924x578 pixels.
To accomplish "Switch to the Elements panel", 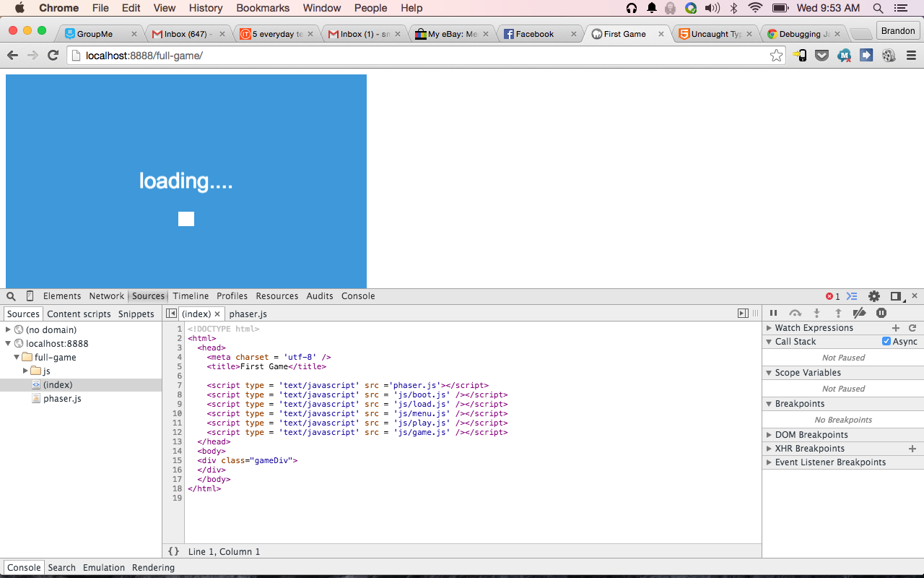I will pyautogui.click(x=62, y=296).
